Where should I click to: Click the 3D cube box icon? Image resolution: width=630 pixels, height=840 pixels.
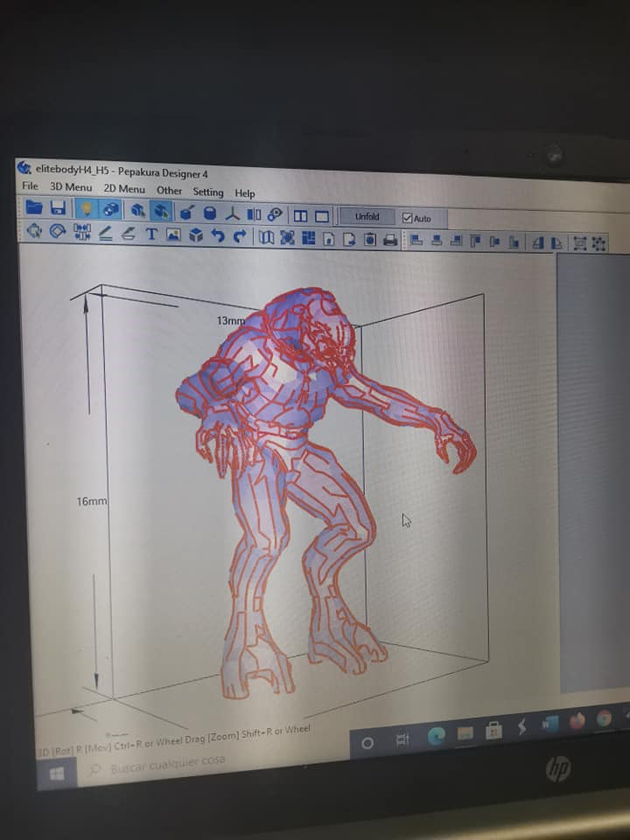point(196,235)
